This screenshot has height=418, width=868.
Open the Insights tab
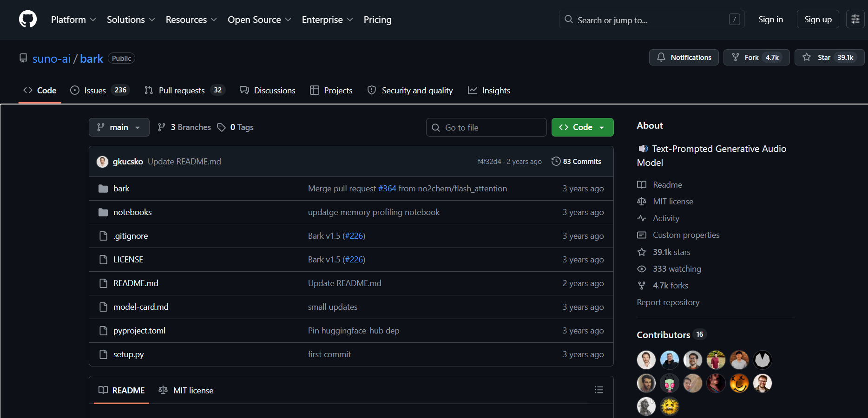pos(489,91)
